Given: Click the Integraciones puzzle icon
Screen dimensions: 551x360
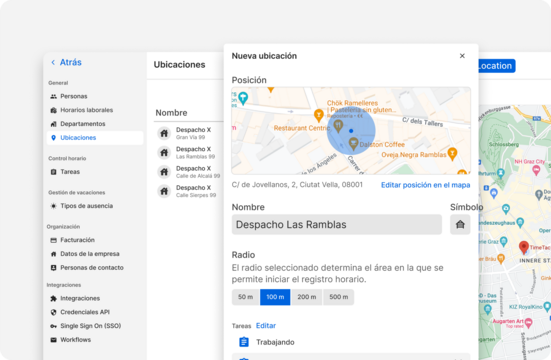Looking at the screenshot, I should (53, 298).
